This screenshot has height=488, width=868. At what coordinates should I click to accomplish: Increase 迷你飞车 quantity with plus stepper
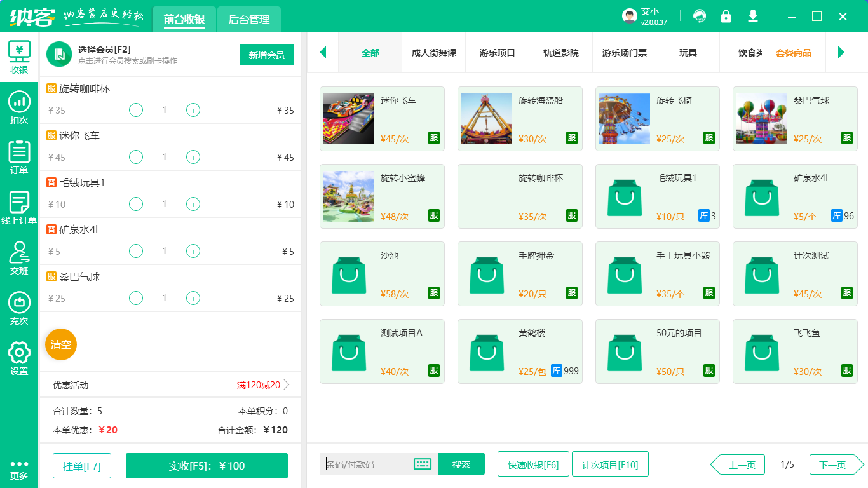click(x=193, y=157)
